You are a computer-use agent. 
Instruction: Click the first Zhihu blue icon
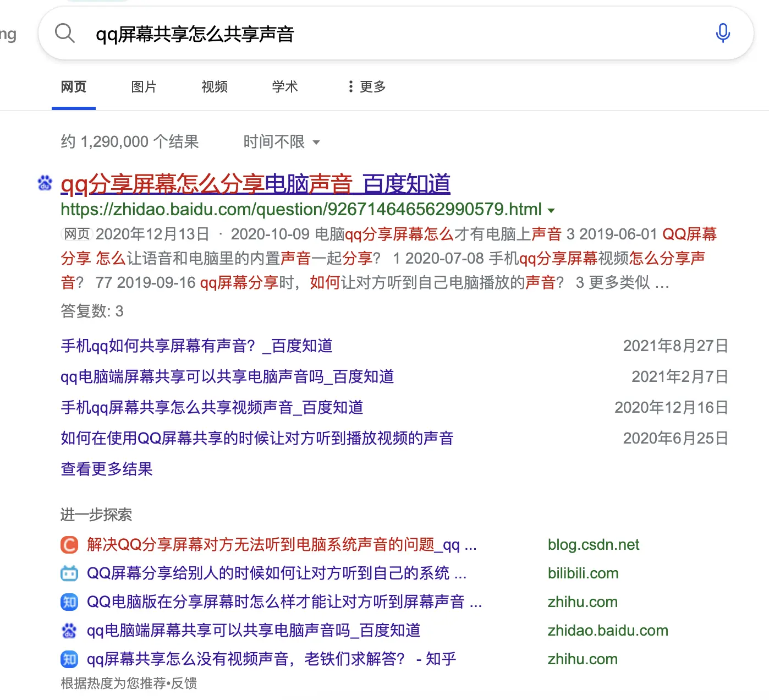pyautogui.click(x=69, y=602)
